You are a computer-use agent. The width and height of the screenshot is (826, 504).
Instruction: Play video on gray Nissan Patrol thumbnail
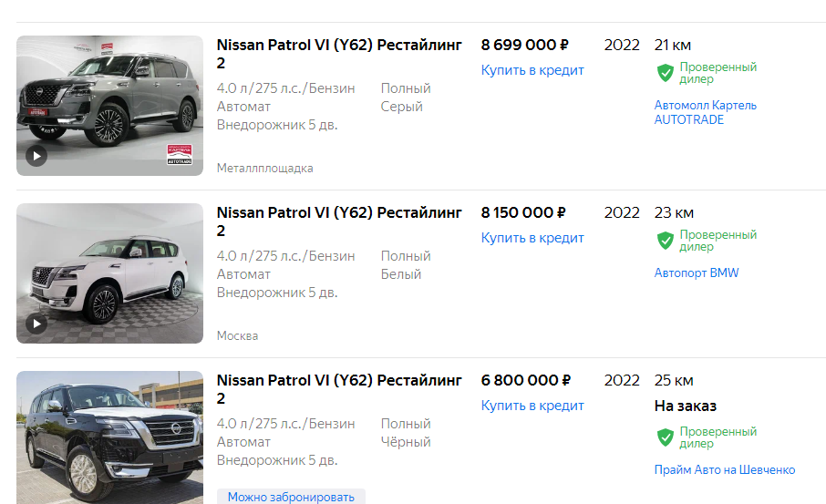36,156
